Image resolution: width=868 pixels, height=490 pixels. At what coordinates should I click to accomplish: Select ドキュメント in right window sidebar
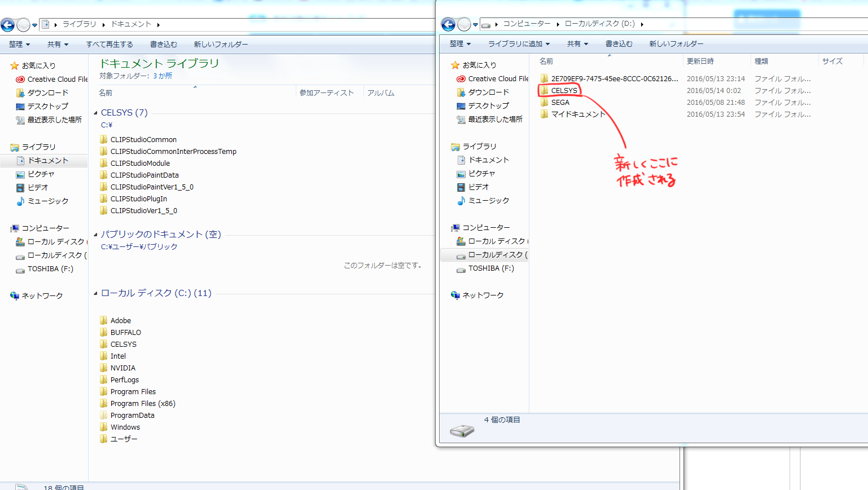[483, 160]
